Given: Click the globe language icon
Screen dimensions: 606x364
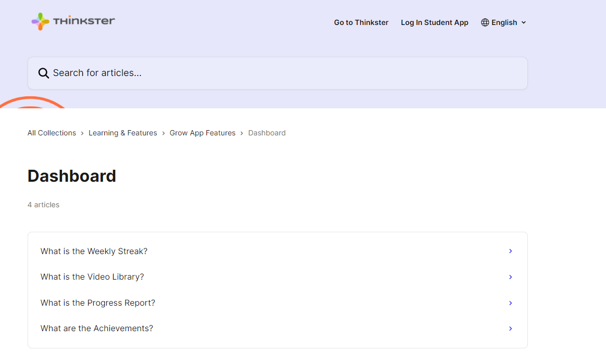Looking at the screenshot, I should 485,22.
